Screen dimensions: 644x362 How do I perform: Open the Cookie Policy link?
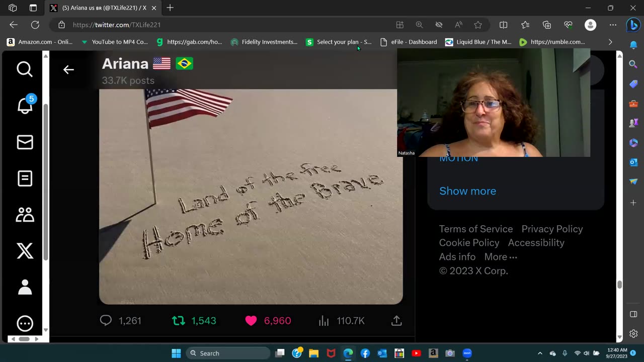click(469, 243)
